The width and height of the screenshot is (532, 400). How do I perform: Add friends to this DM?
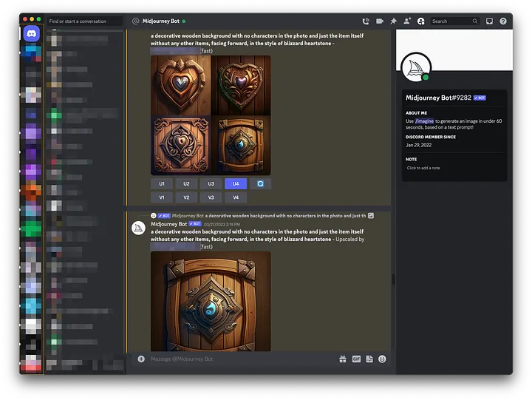[407, 21]
